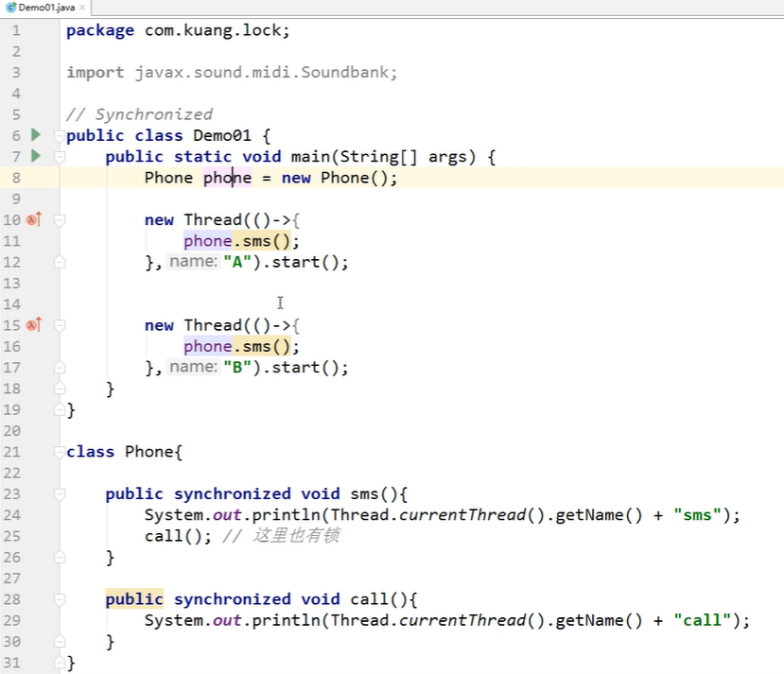
Task: Click method name 'call()' on line 28
Action: [379, 599]
